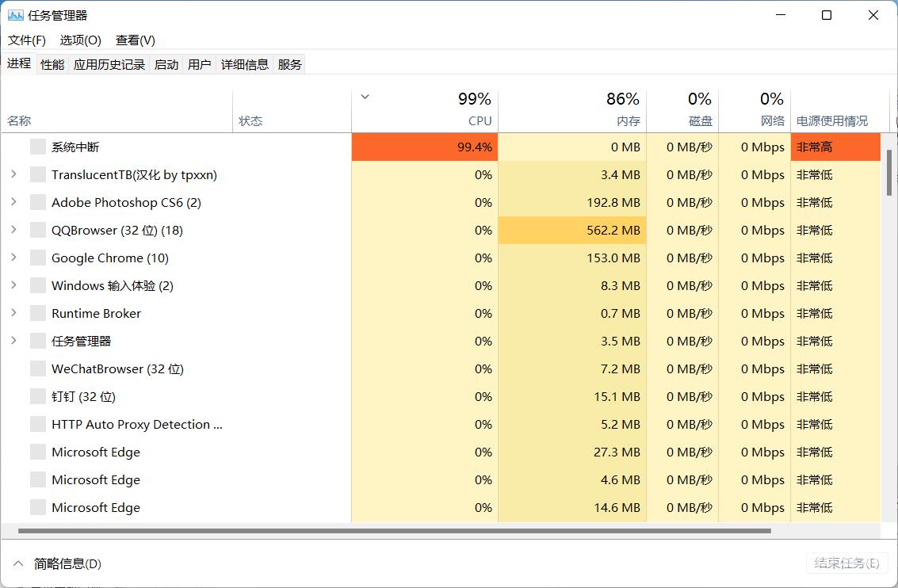
Task: Select the TranslucentTB process icon
Action: coord(37,174)
